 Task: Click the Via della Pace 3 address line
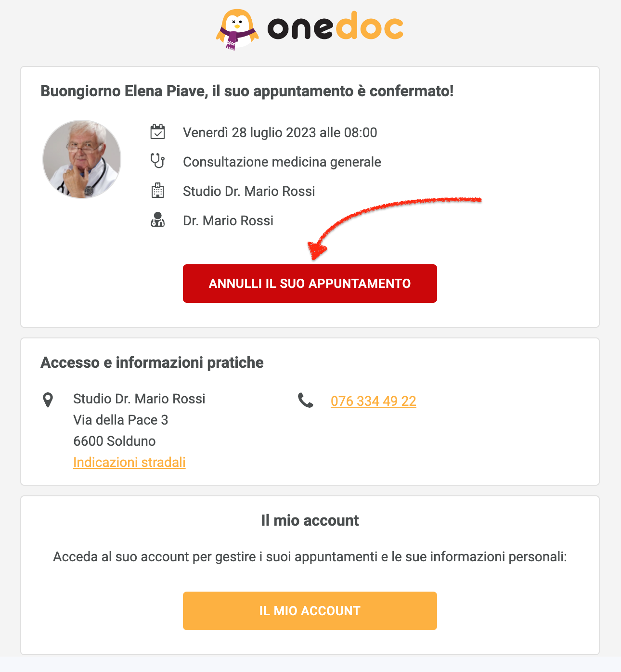[x=120, y=420]
